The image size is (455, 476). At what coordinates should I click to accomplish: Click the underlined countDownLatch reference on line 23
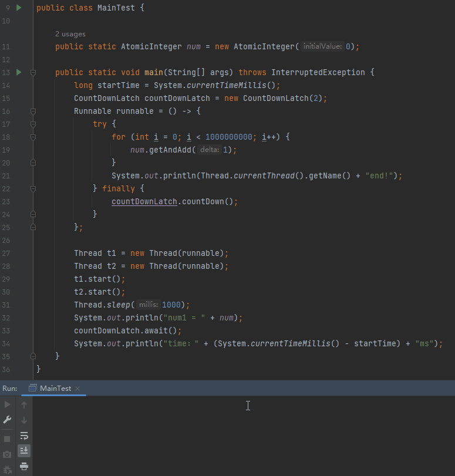[144, 201]
